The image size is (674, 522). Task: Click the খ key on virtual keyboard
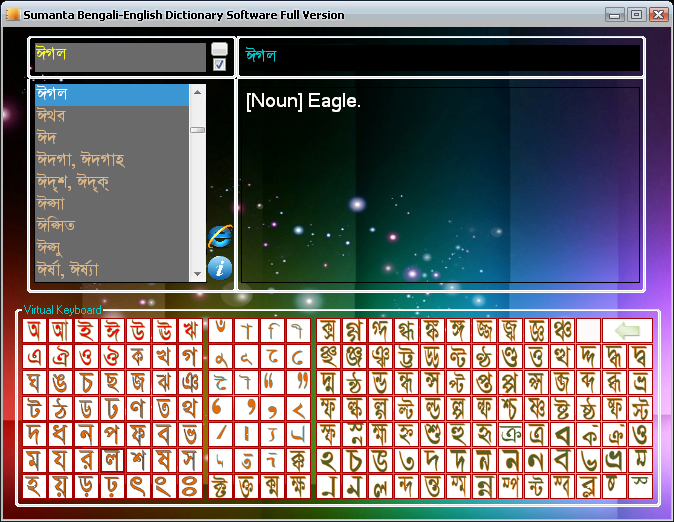pos(164,356)
